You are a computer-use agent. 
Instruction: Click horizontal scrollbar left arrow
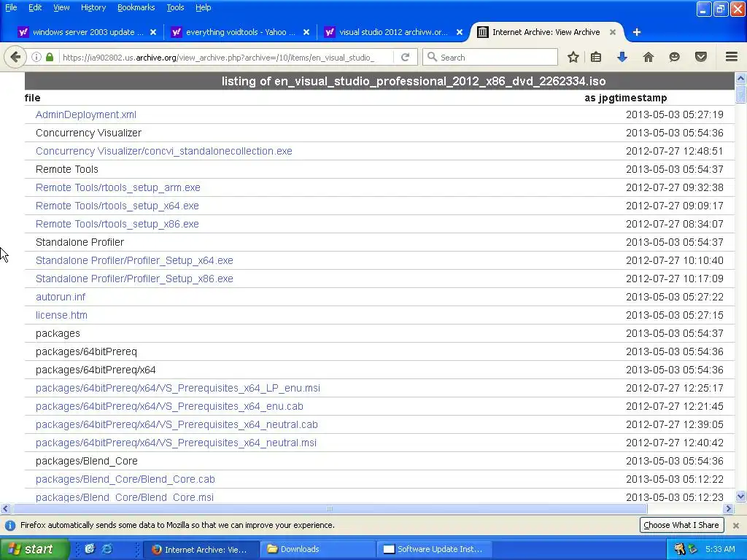[x=5, y=508]
